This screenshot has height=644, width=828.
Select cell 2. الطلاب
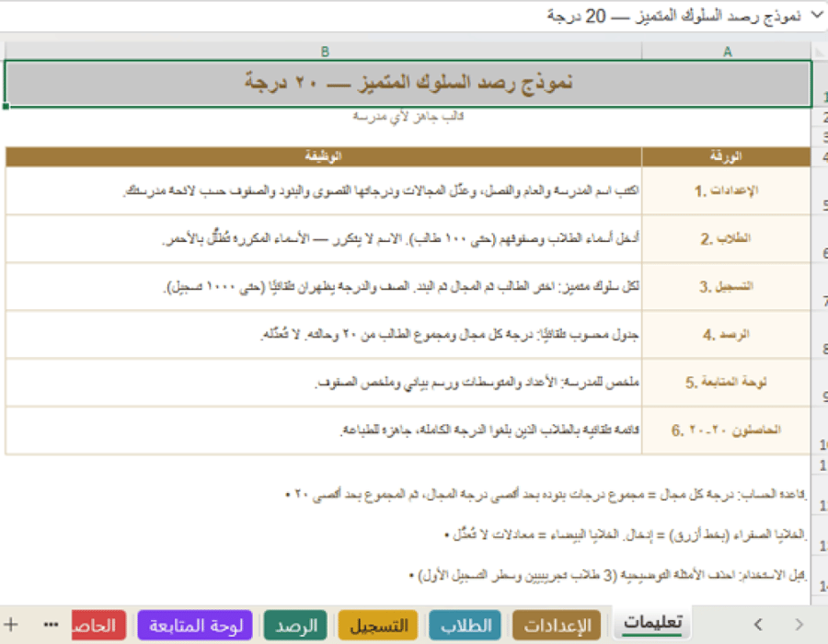coord(726,238)
